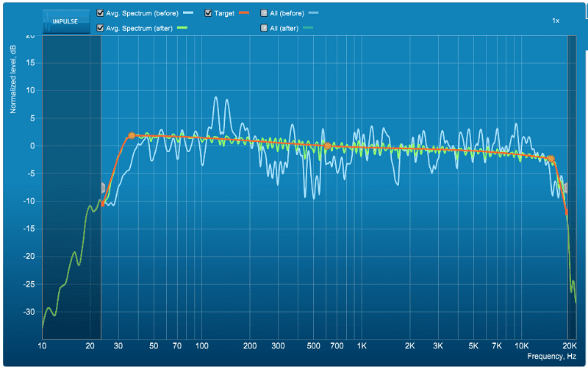Click the 1x zoom label
Image resolution: width=588 pixels, height=369 pixels.
[x=556, y=21]
